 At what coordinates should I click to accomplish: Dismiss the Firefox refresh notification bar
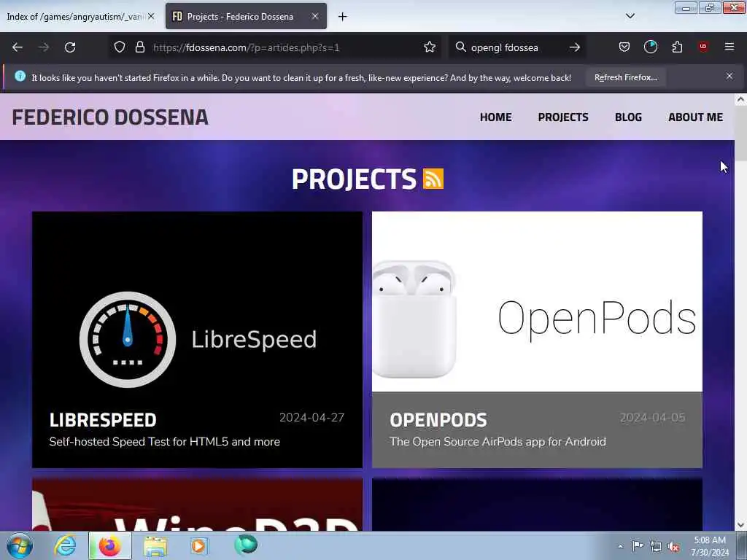(729, 76)
